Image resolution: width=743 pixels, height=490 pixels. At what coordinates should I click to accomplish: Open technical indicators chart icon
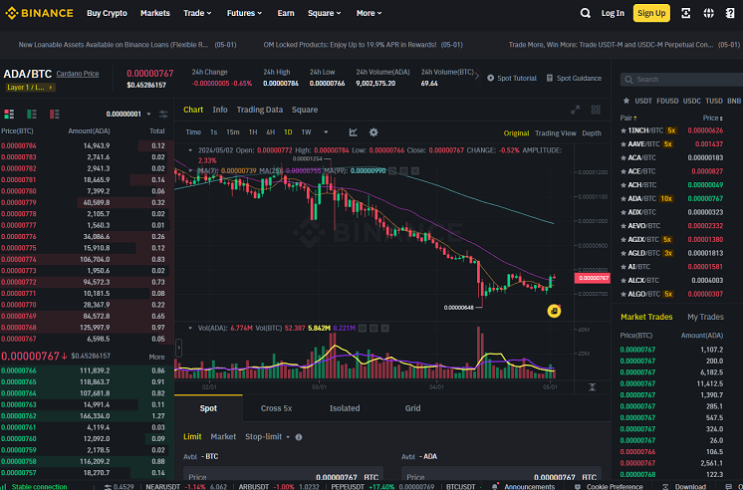pyautogui.click(x=353, y=132)
